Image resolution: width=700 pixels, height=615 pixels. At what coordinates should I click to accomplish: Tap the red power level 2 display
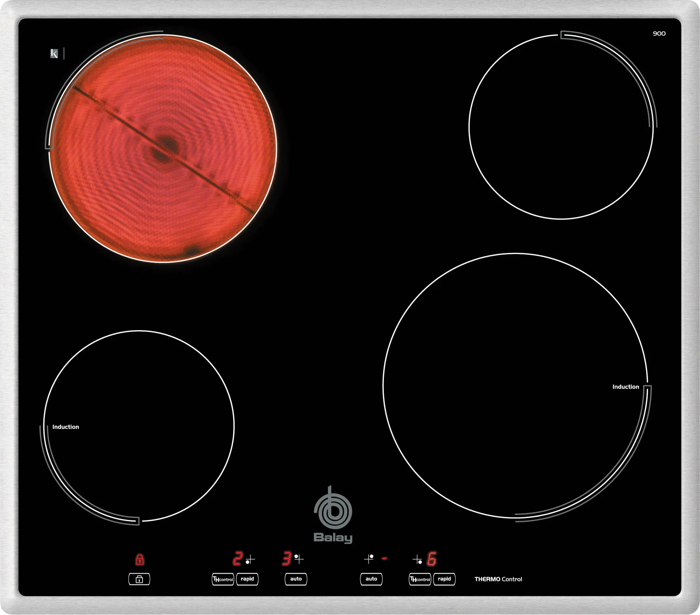coord(237,559)
